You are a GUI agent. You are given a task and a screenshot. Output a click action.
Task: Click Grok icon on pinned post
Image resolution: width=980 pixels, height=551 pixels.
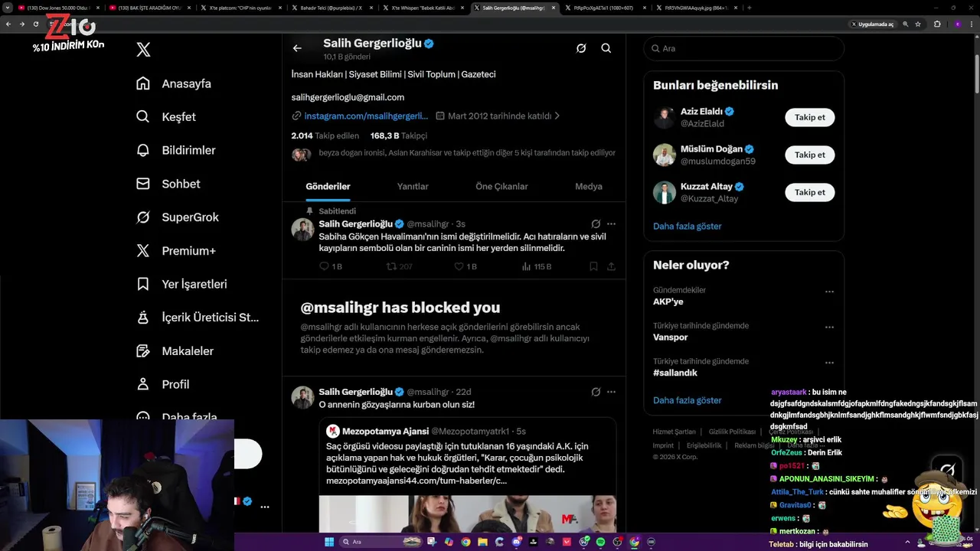(596, 224)
